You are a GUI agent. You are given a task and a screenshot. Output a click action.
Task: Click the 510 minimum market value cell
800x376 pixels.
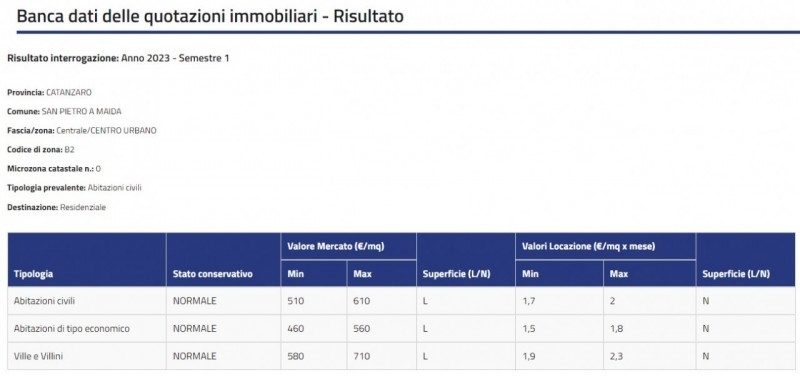314,301
